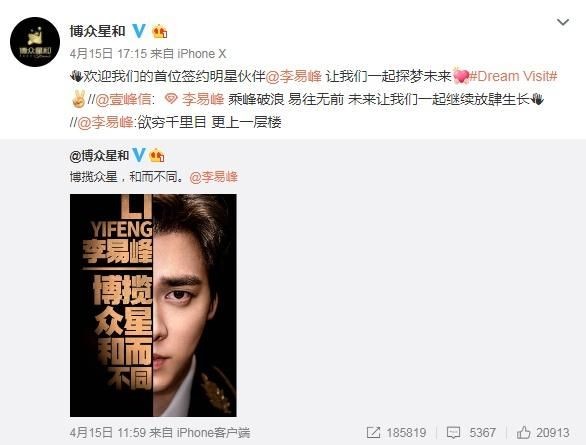Screen dimensions: 586x445
Task: Click the super-topic diamond icon before 李易峰
Action: [x=171, y=99]
